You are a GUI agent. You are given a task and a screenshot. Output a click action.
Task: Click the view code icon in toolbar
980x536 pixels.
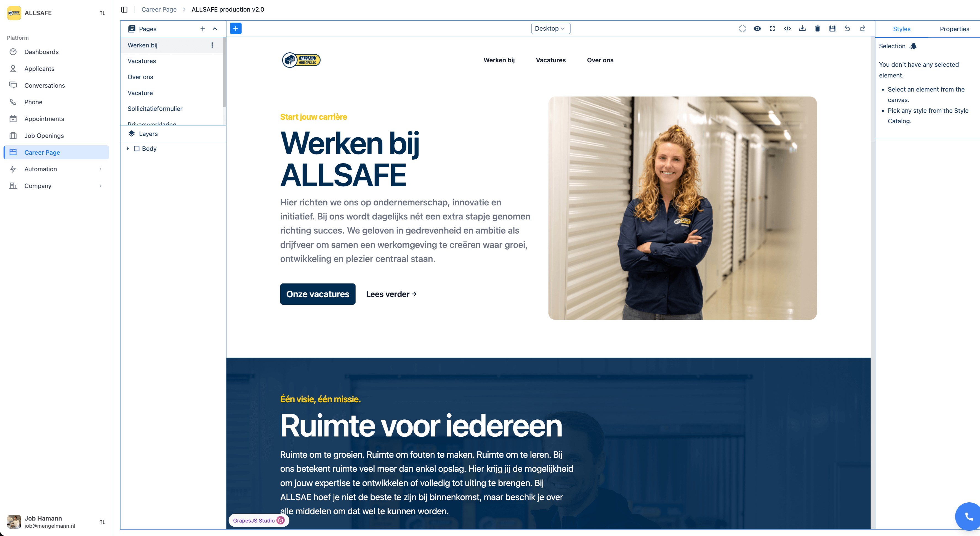point(787,28)
